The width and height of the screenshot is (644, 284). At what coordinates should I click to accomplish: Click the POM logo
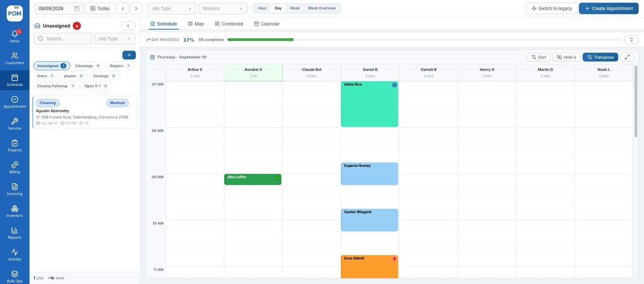pos(15,13)
